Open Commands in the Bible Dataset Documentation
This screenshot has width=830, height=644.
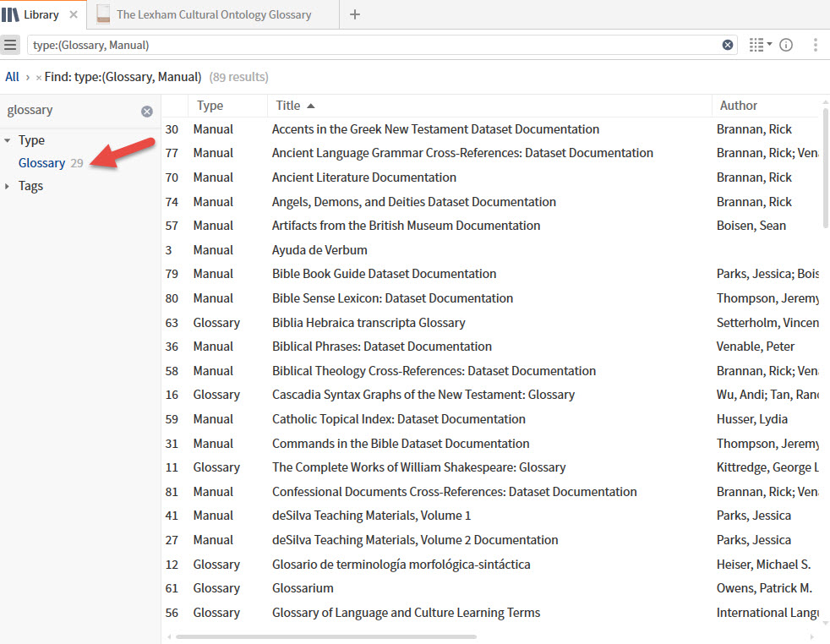coord(400,444)
